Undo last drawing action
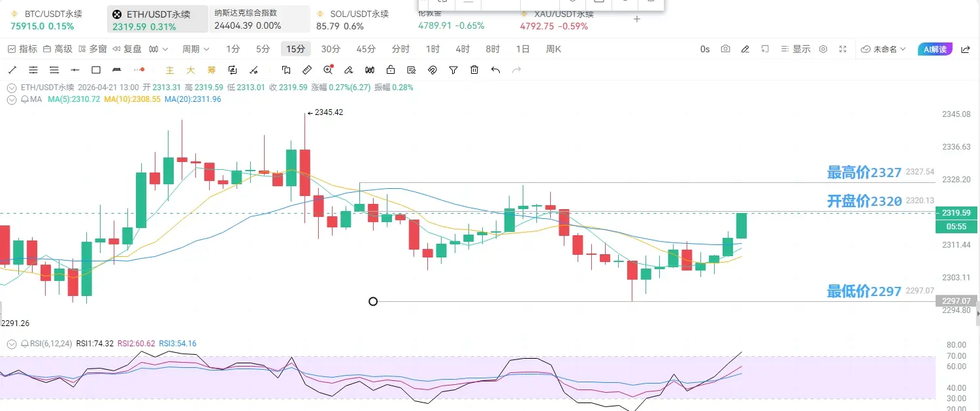Viewport: 980px width, 411px height. [495, 70]
